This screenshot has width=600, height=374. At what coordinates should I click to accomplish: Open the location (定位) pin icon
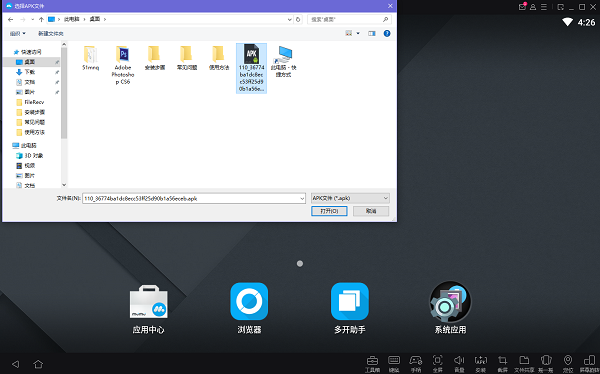568,363
